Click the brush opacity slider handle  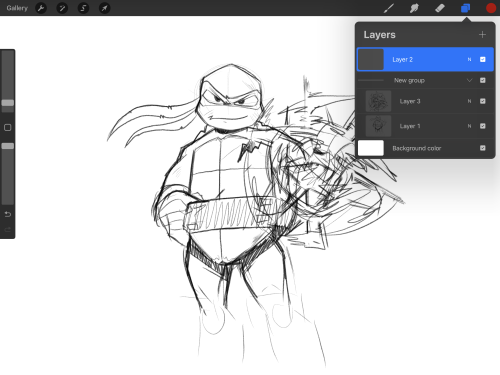(x=8, y=146)
